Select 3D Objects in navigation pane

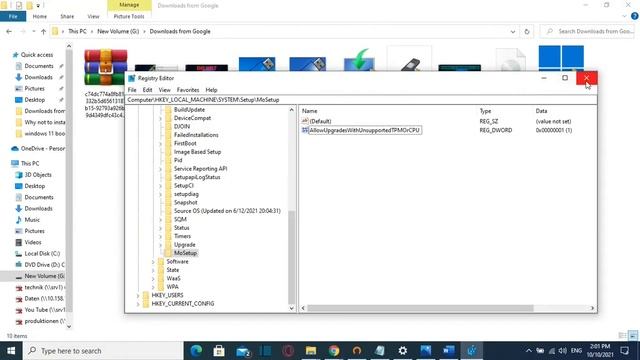click(38, 175)
